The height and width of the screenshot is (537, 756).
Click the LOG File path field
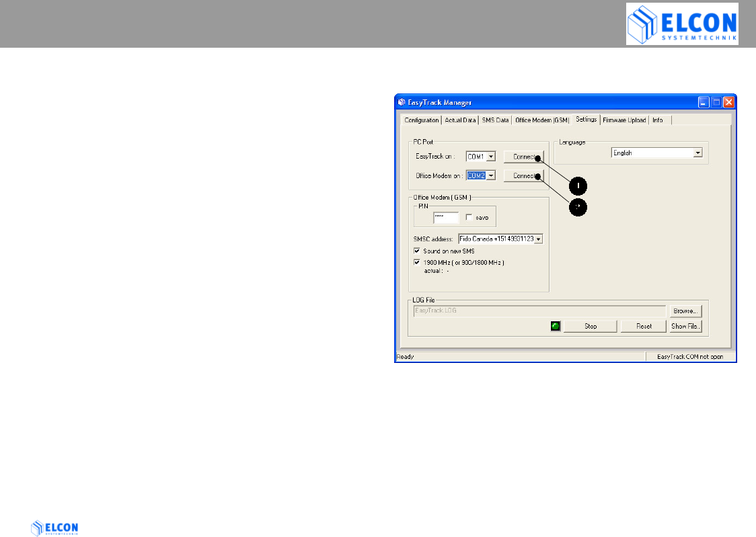pyautogui.click(x=539, y=311)
